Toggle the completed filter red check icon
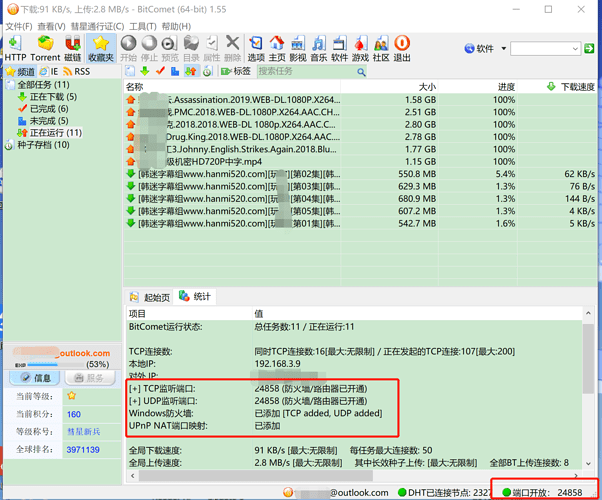Viewport: 602px width, 500px height. (x=160, y=71)
